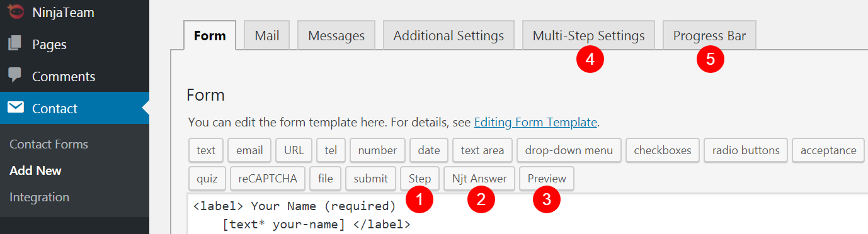868x234 pixels.
Task: Click inside the form template editor
Action: [x=527, y=214]
